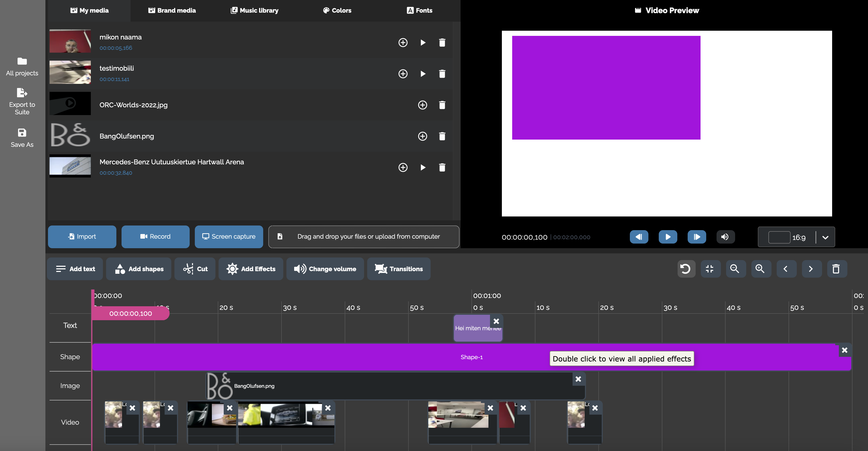Mute the preview audio speaker
Screen dimensions: 868x451
pos(725,237)
